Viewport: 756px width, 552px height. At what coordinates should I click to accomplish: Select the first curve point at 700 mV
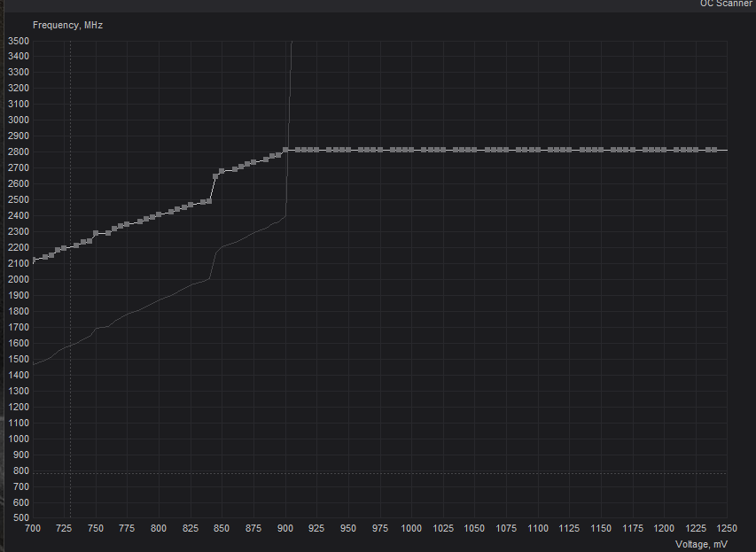coord(33,260)
